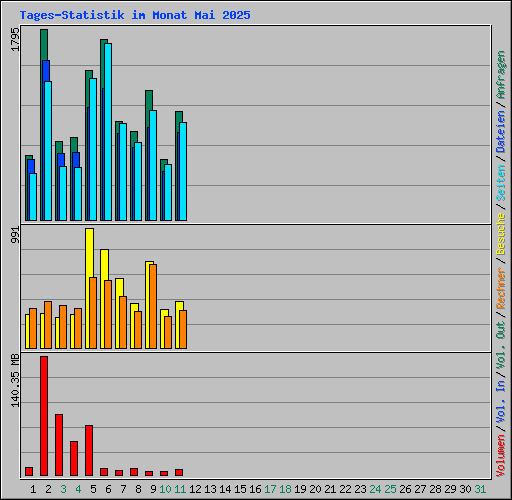
Task: Click green weekend day label "3"
Action: click(x=63, y=489)
